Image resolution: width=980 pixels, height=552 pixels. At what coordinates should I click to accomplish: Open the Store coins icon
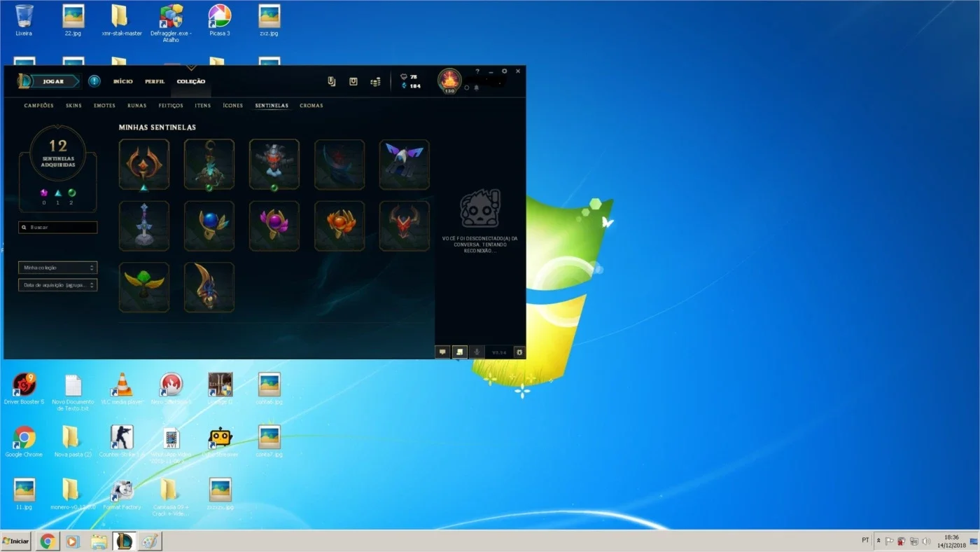[x=376, y=82]
